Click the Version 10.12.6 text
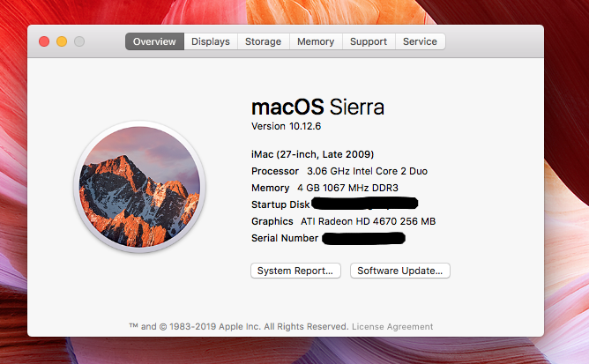 287,126
